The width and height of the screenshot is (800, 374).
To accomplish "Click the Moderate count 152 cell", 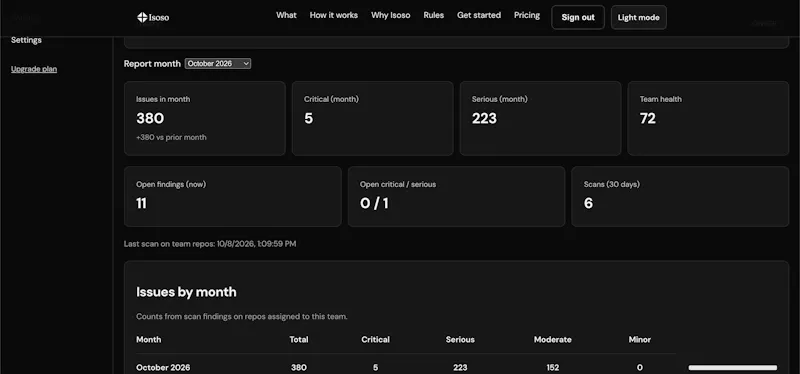I will 553,367.
